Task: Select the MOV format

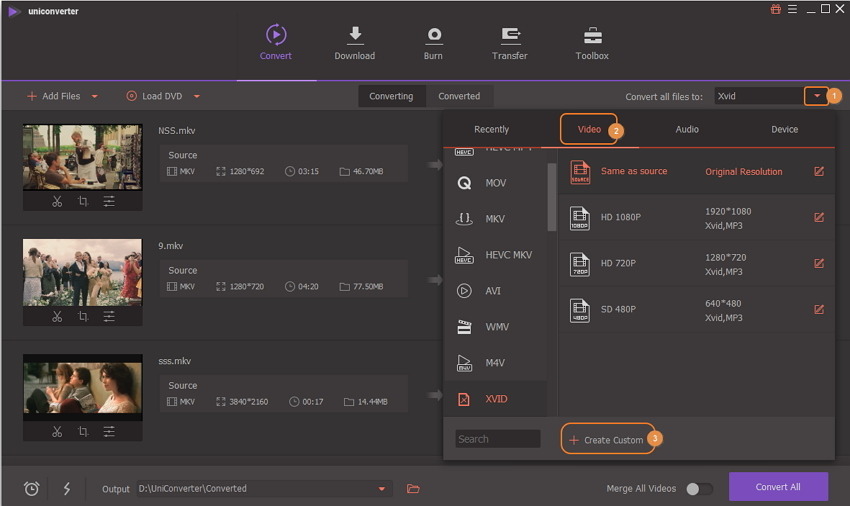Action: pos(495,183)
